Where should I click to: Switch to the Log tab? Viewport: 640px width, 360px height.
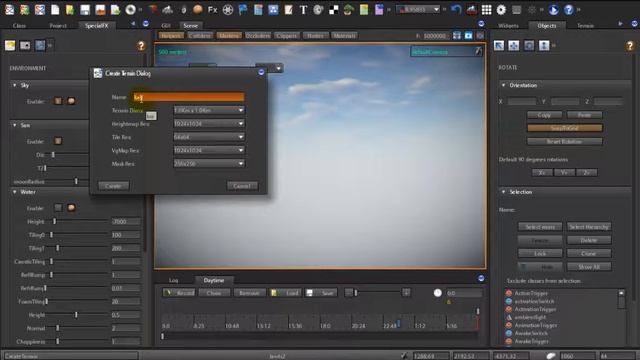tap(173, 280)
